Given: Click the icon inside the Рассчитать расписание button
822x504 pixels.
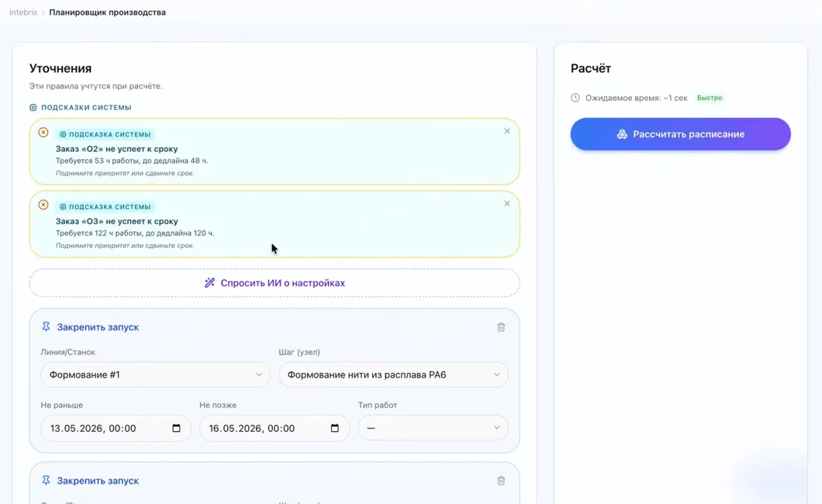Looking at the screenshot, I should [x=622, y=134].
